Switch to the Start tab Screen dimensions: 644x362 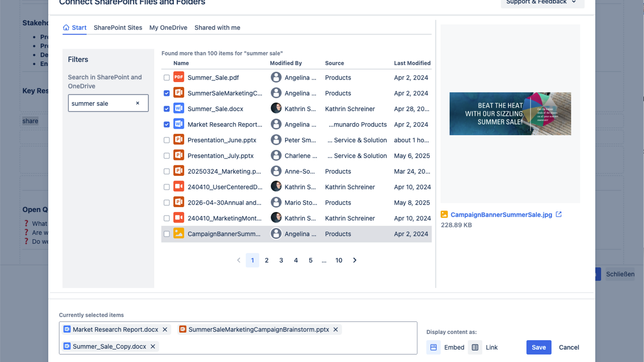75,28
